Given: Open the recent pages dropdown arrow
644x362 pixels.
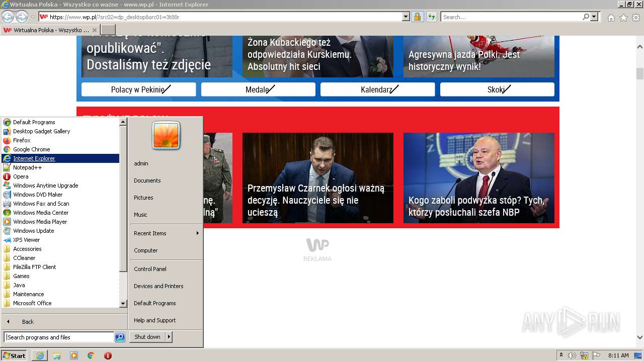Looking at the screenshot, I should [33, 17].
